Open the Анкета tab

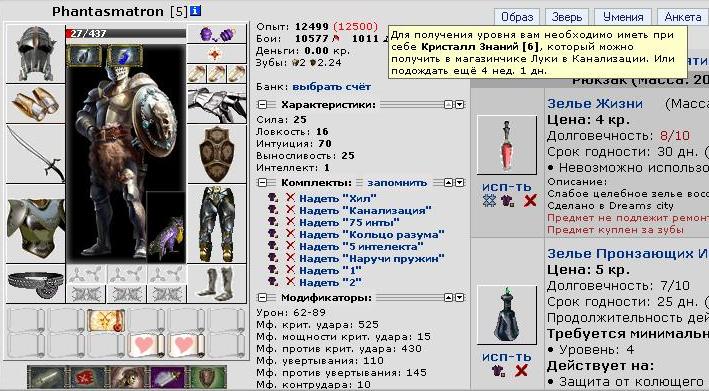click(683, 17)
